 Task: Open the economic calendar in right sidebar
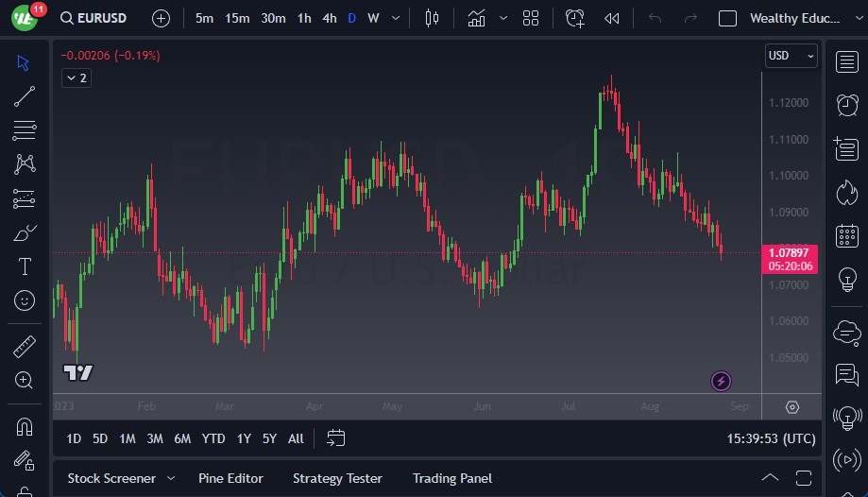click(847, 236)
